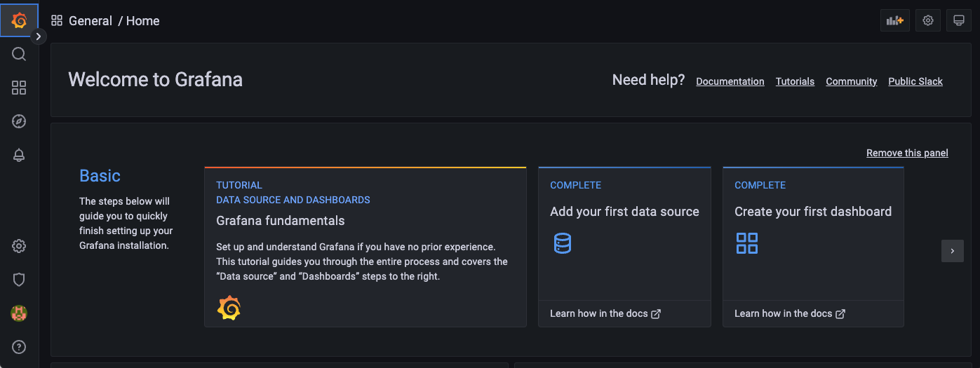Click the Remove this panel link
This screenshot has width=980, height=368.
pos(906,153)
